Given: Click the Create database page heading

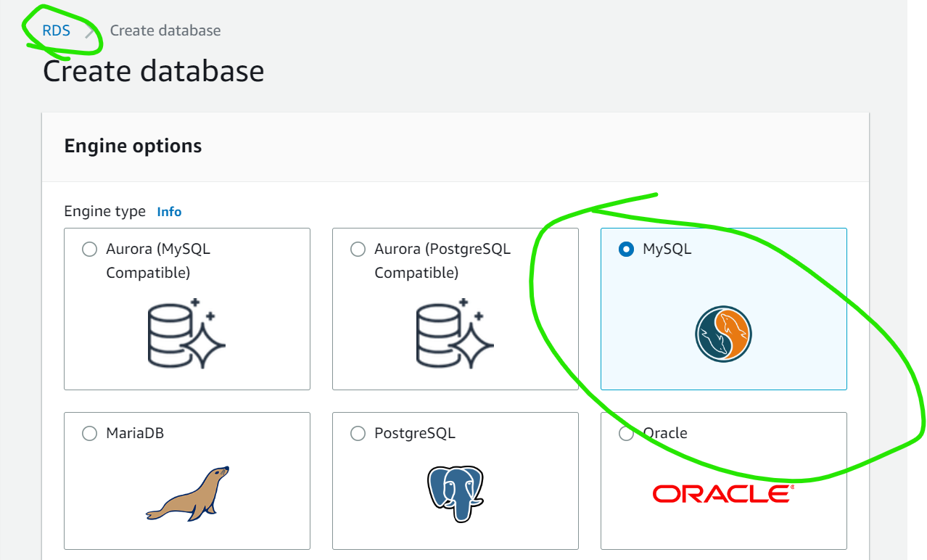Looking at the screenshot, I should (154, 72).
